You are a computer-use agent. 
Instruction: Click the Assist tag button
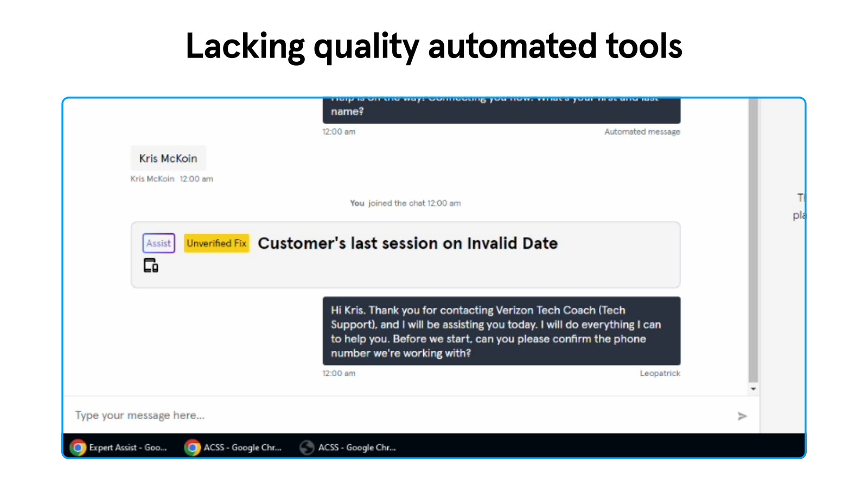[x=158, y=243]
